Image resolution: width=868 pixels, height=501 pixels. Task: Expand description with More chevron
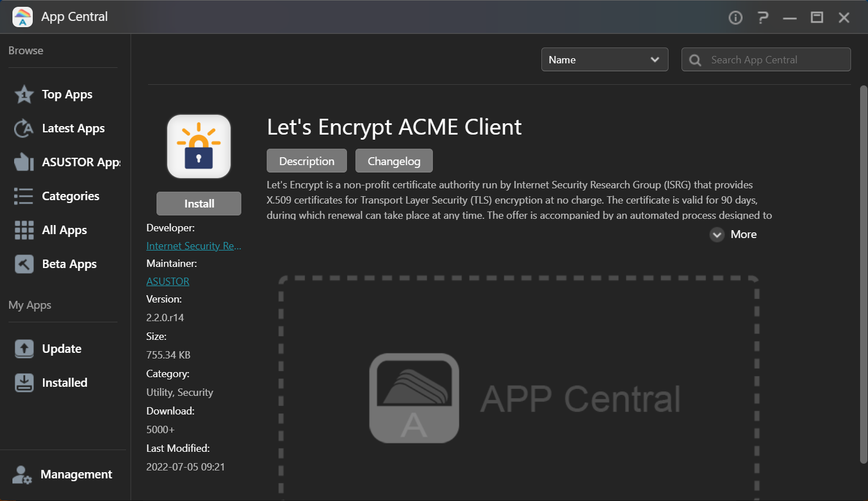pos(717,235)
